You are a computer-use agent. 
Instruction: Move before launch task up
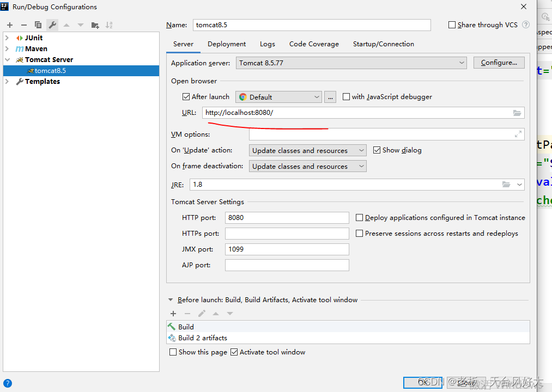pos(216,314)
